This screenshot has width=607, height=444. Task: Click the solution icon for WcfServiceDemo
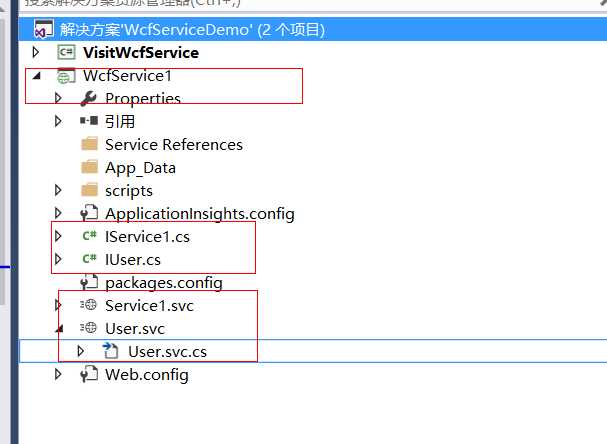[x=44, y=29]
